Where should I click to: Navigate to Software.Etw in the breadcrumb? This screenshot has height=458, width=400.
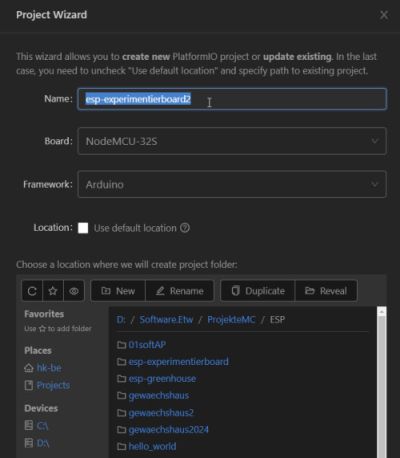tap(166, 320)
